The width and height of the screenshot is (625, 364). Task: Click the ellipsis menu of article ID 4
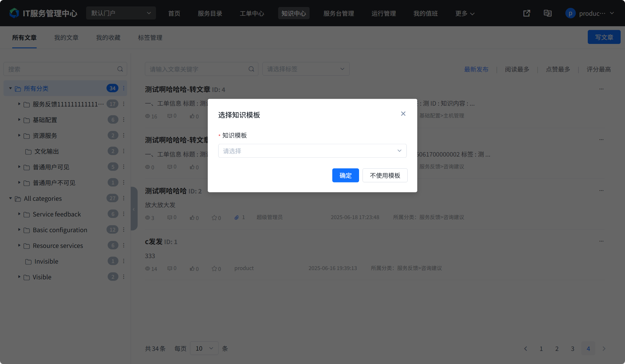pyautogui.click(x=601, y=89)
